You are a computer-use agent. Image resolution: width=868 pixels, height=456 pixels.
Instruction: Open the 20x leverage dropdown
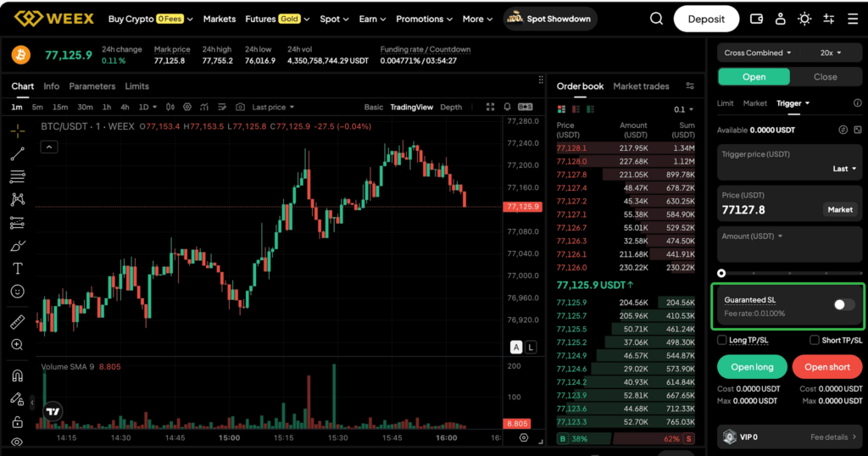click(x=831, y=53)
